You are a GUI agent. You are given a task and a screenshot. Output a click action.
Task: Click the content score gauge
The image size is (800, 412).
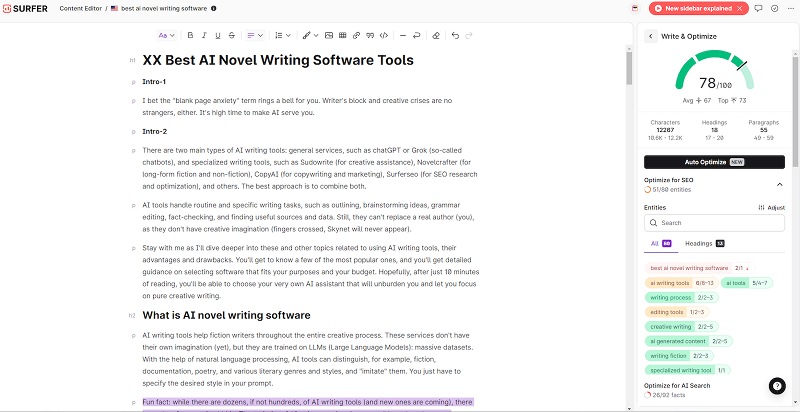pyautogui.click(x=714, y=71)
